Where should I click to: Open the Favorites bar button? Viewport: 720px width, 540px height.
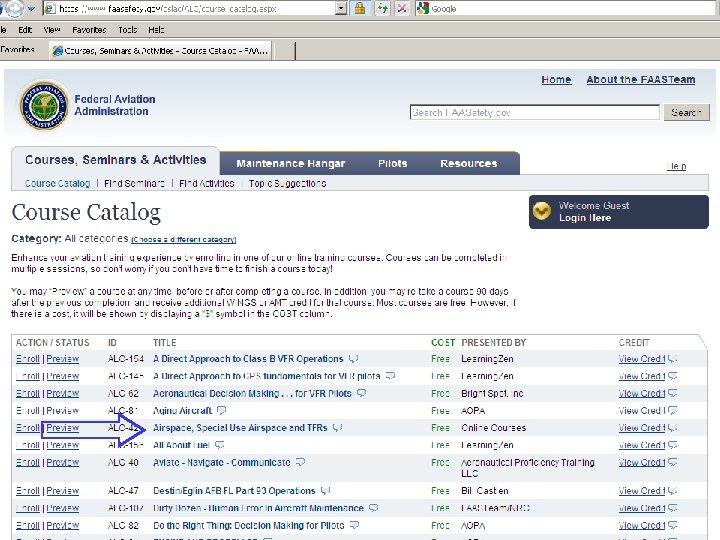(17, 50)
